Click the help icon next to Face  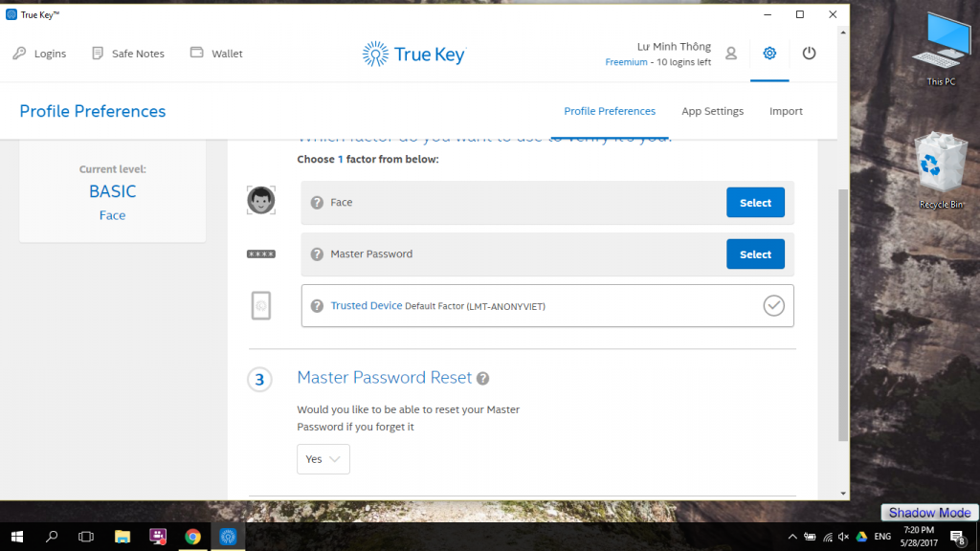(x=318, y=202)
